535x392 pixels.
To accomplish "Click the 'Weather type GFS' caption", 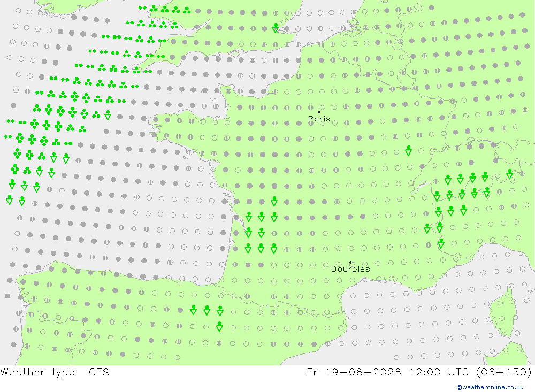I will [x=55, y=372].
